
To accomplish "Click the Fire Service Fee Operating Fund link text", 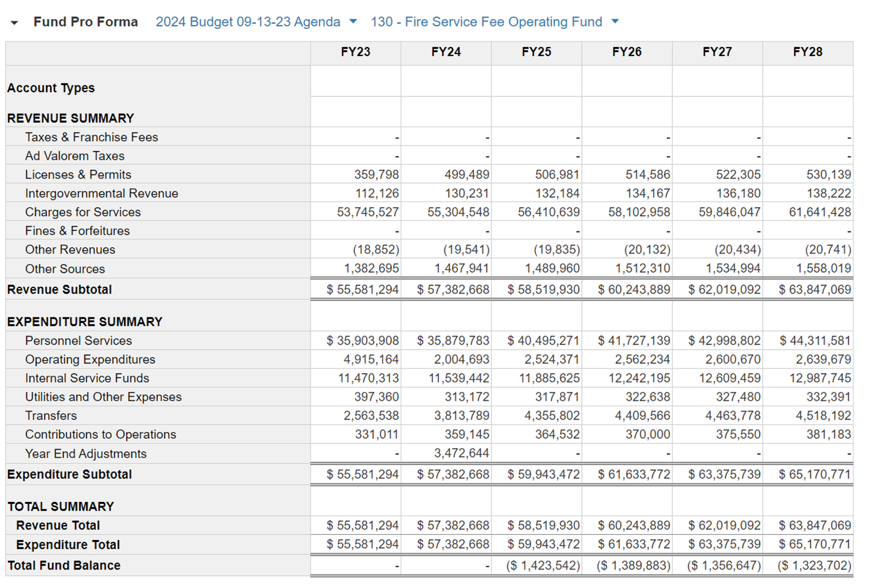I will click(486, 22).
